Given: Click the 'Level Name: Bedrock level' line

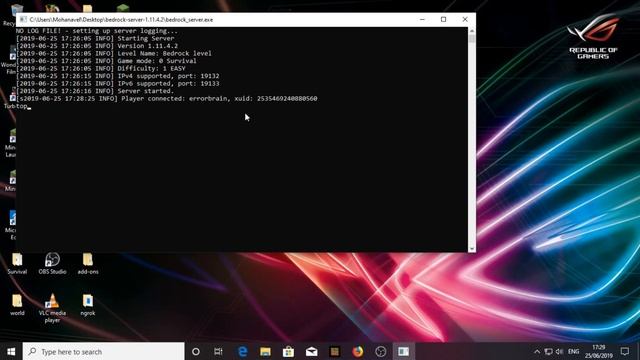Looking at the screenshot, I should (x=114, y=53).
